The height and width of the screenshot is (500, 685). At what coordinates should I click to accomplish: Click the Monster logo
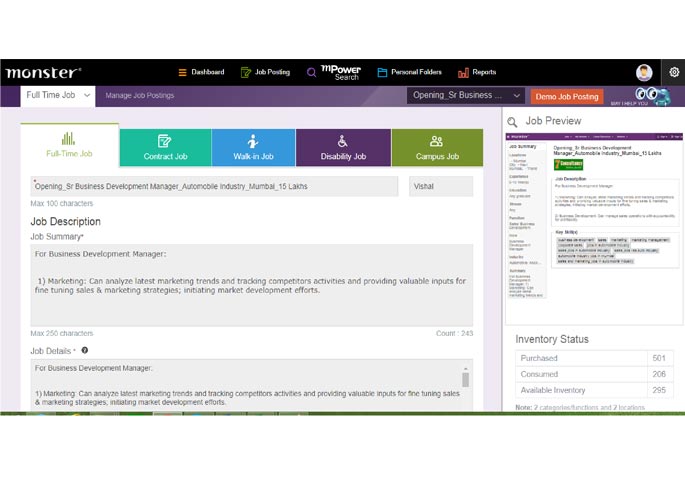[x=43, y=72]
